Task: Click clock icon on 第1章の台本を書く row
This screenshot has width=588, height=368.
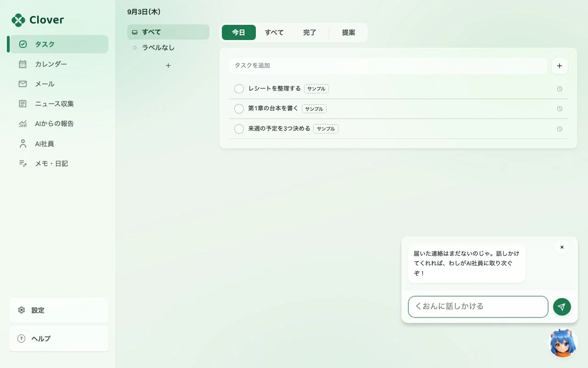Action: tap(560, 109)
